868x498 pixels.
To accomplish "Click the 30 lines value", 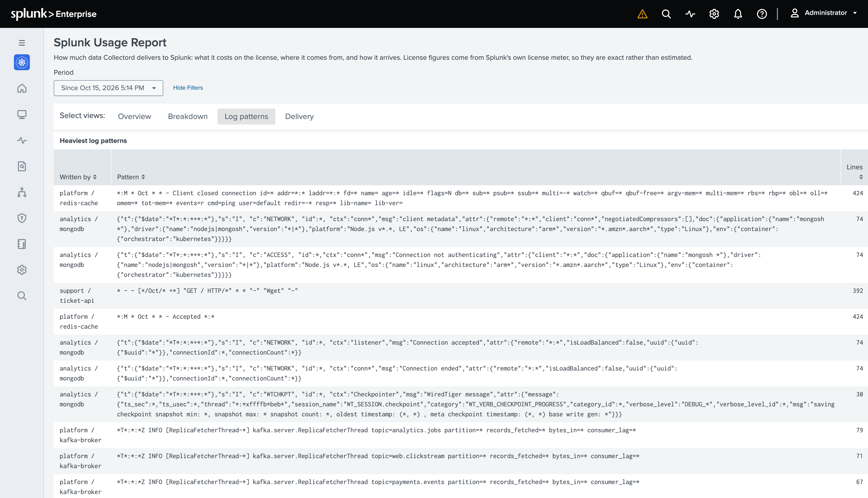I will 860,394.
